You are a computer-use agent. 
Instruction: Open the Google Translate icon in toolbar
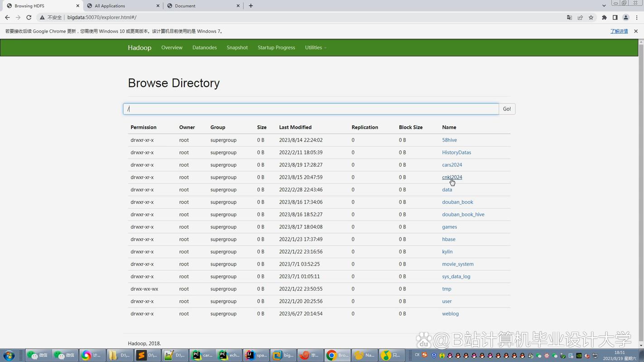tap(569, 17)
